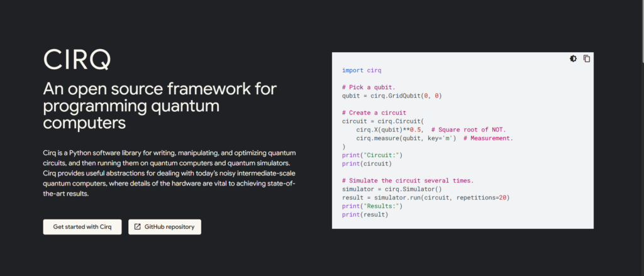Click the line "simulator = cirq.Simulator()"
Viewport: 644px width, 276px height.
392,189
